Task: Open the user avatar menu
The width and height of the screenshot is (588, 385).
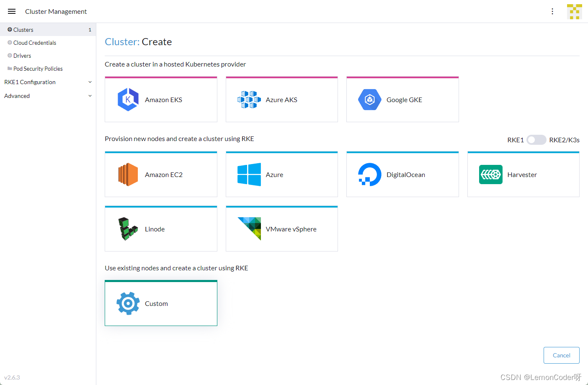Action: (575, 12)
